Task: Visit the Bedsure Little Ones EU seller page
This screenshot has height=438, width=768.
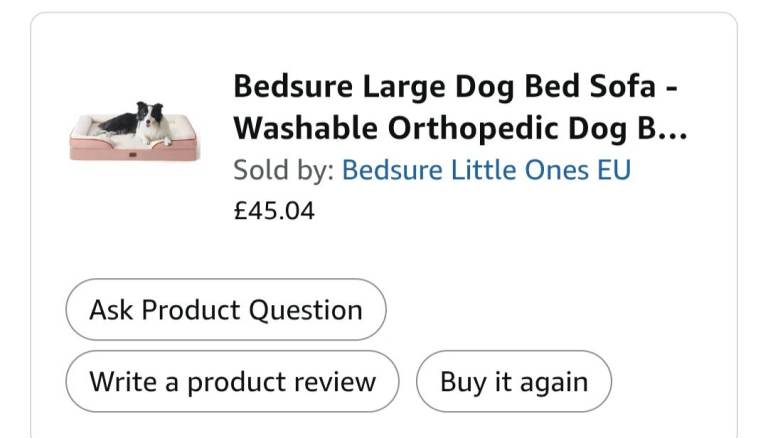Action: coord(486,169)
